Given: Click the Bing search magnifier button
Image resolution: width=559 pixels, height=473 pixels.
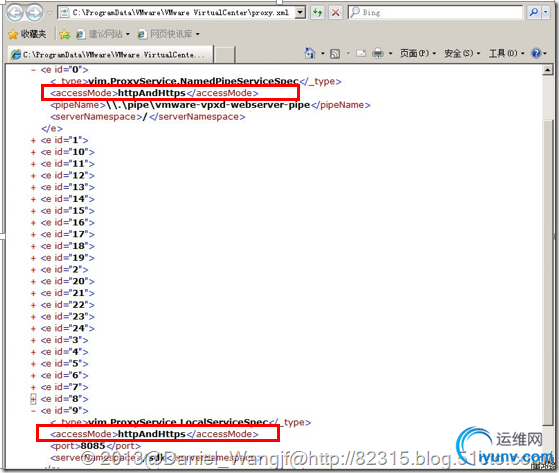Looking at the screenshot, I should tap(534, 13).
